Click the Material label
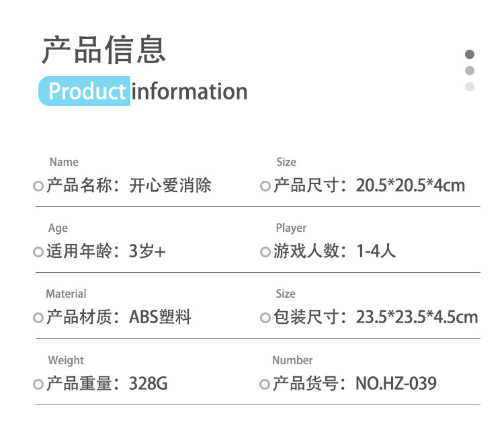Screen dimensions: 504x426 pyautogui.click(x=66, y=294)
